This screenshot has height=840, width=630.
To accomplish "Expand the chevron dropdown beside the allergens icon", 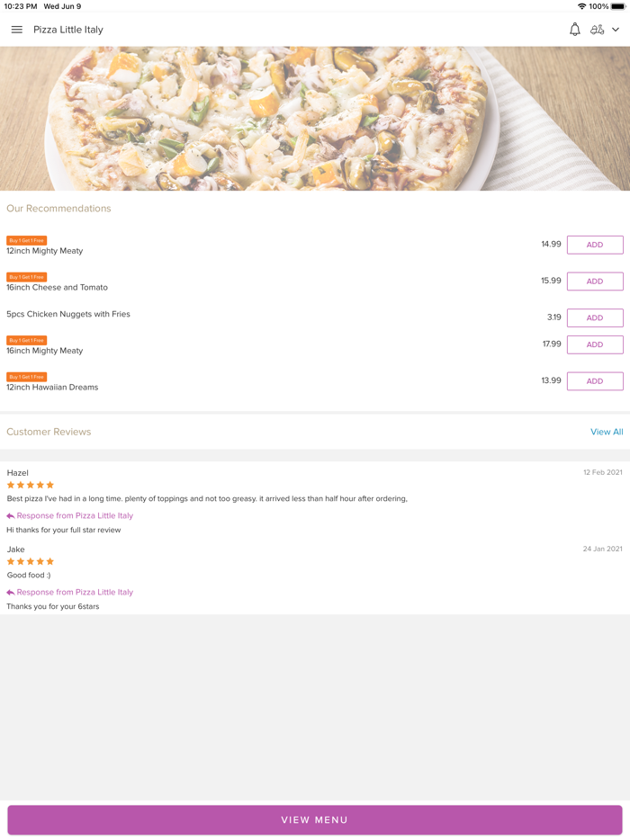I will coord(616,29).
